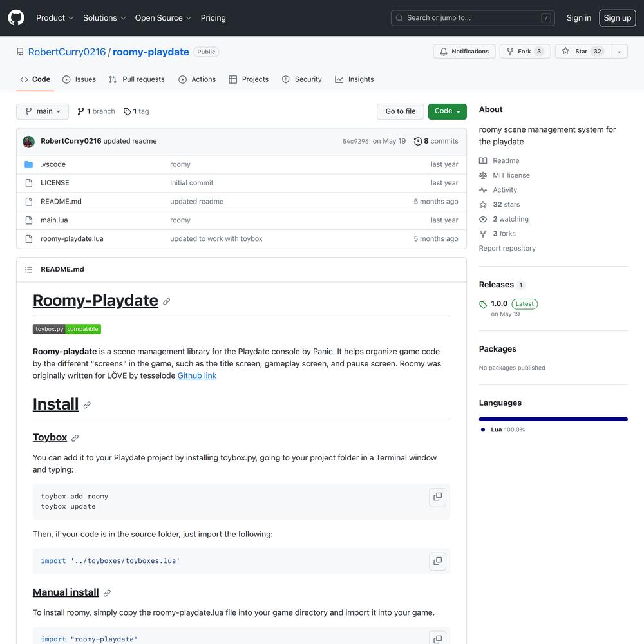The width and height of the screenshot is (644, 644).
Task: Click the anchor link icon beside Toybox heading
Action: pos(75,438)
